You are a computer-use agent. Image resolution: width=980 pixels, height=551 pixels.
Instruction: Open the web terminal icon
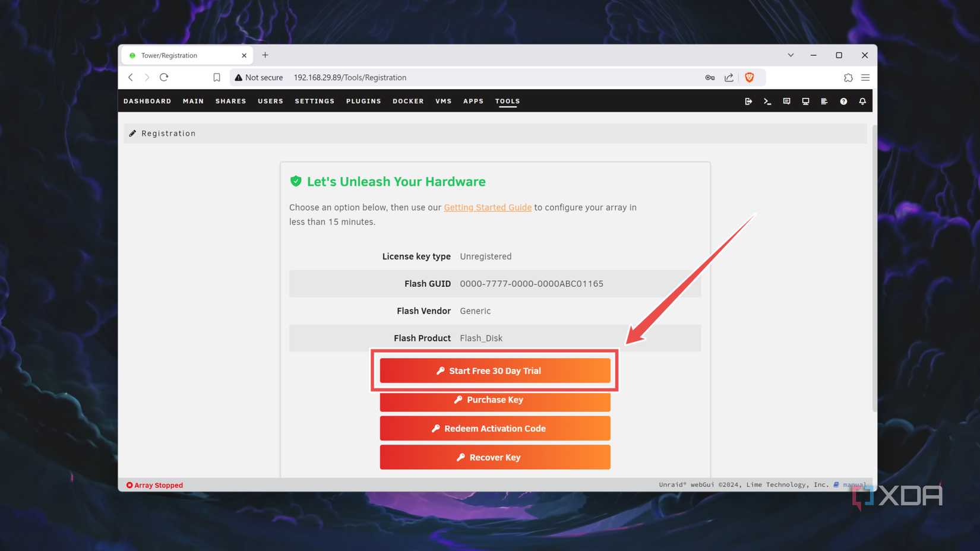click(767, 102)
